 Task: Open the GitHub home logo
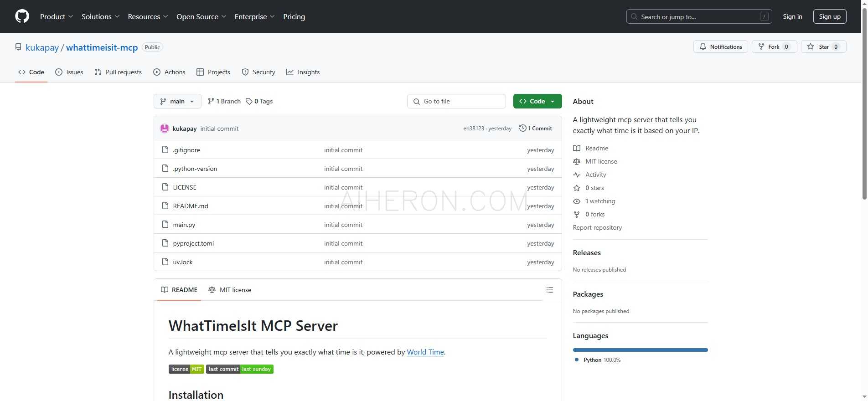click(x=22, y=16)
